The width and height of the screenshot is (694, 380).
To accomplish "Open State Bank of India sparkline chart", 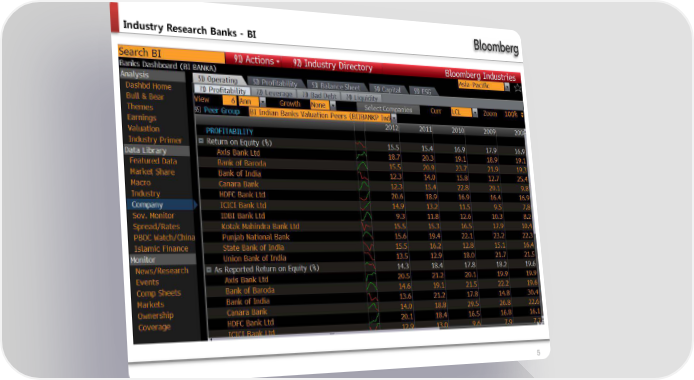I will click(368, 247).
